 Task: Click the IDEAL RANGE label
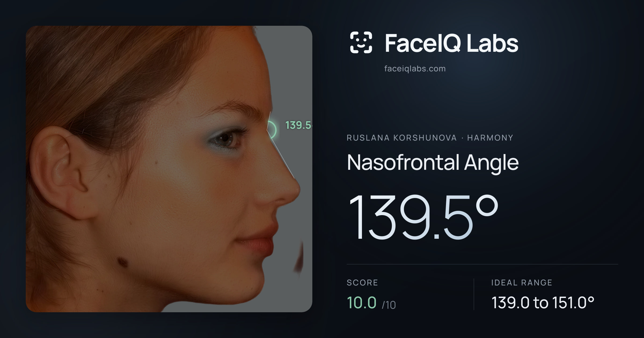tap(522, 282)
